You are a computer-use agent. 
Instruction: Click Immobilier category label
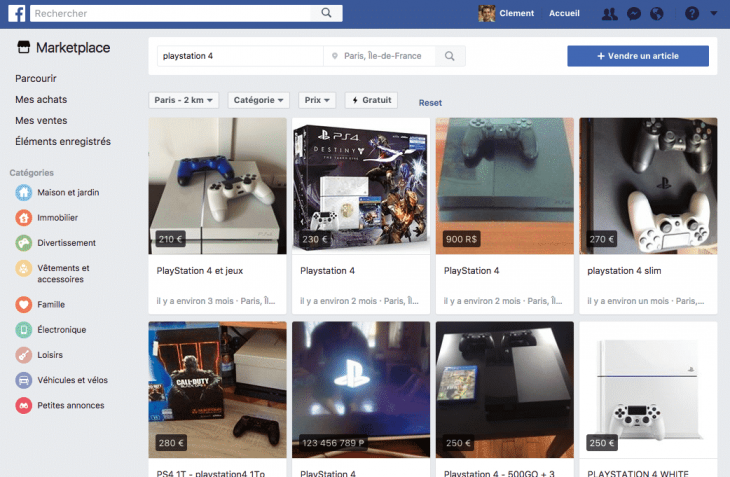[57, 217]
